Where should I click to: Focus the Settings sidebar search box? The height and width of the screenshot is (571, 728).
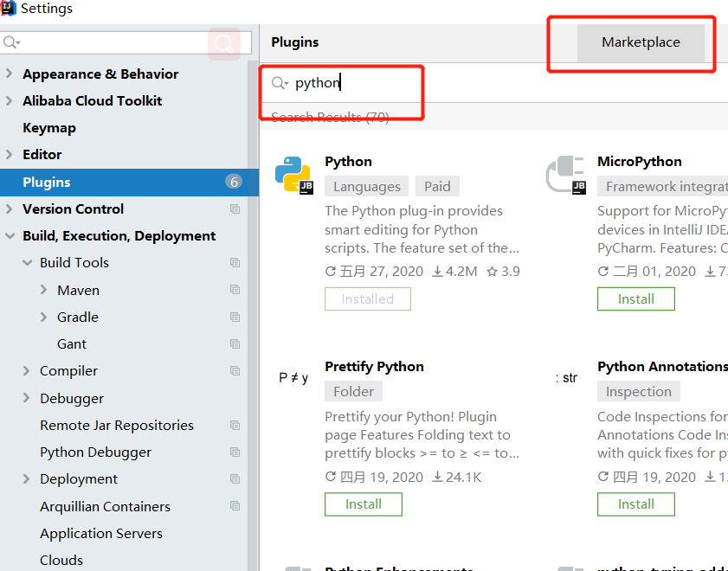coord(126,42)
